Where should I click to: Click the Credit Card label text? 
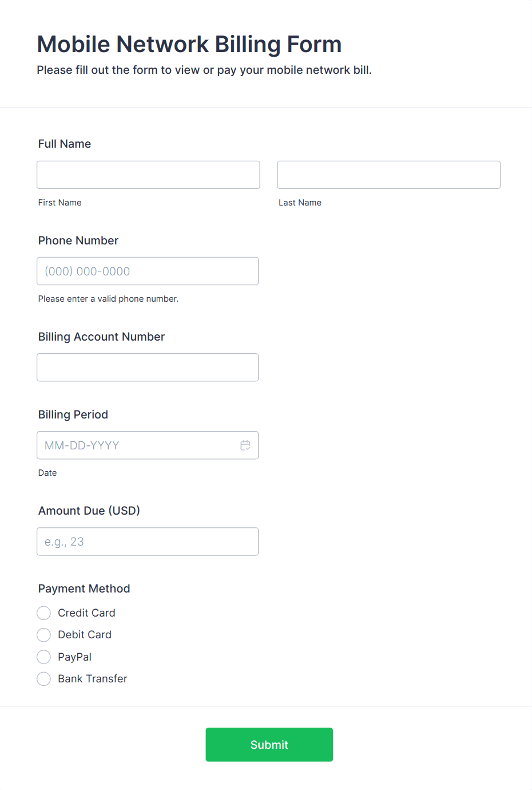point(86,613)
